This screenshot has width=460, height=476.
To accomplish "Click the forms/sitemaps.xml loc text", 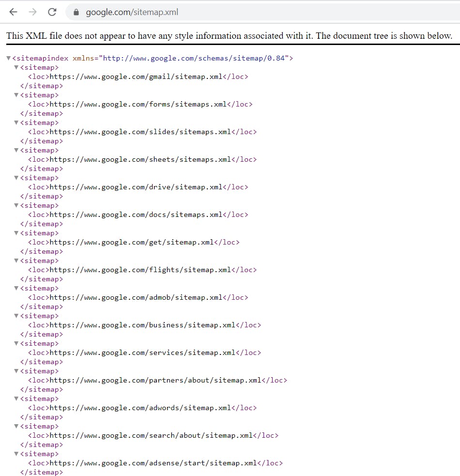I will pyautogui.click(x=138, y=105).
